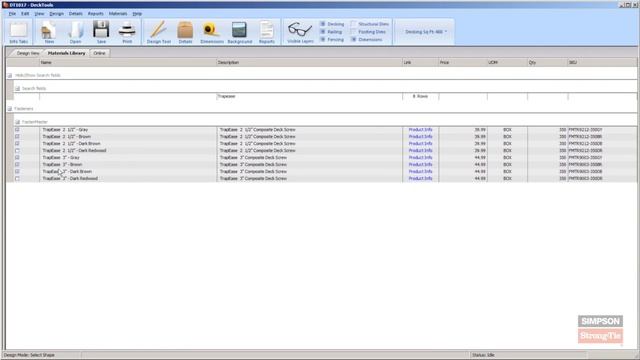Open Details box icon in toolbar
The width and height of the screenshot is (640, 360).
185,32
